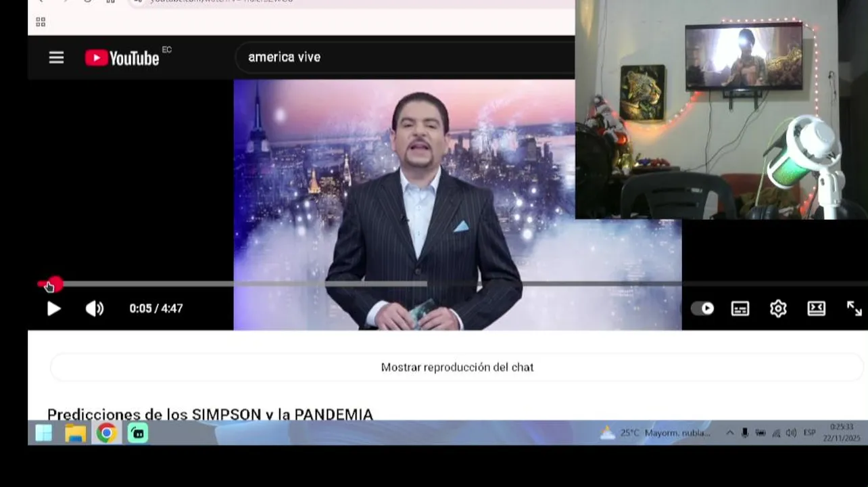
Task: Open the network tray icon
Action: click(776, 433)
